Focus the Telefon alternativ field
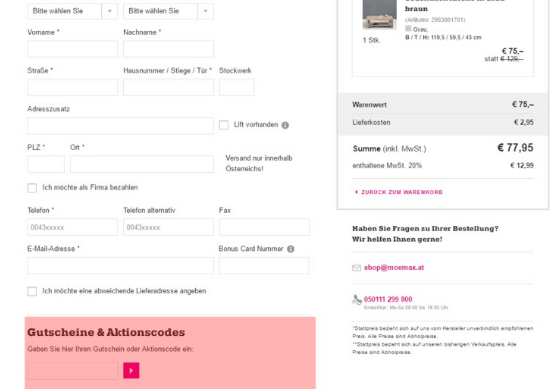 [x=168, y=227]
